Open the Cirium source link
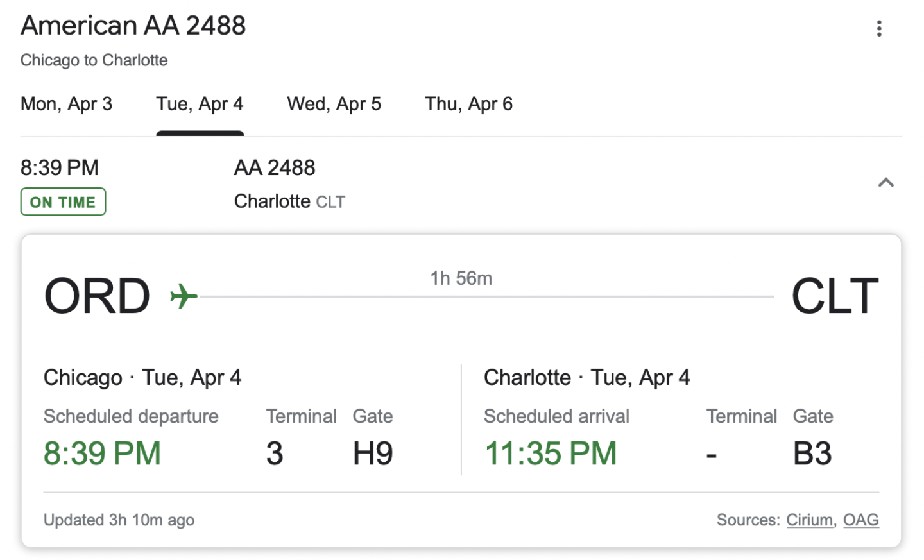The width and height of the screenshot is (924, 560). click(809, 520)
